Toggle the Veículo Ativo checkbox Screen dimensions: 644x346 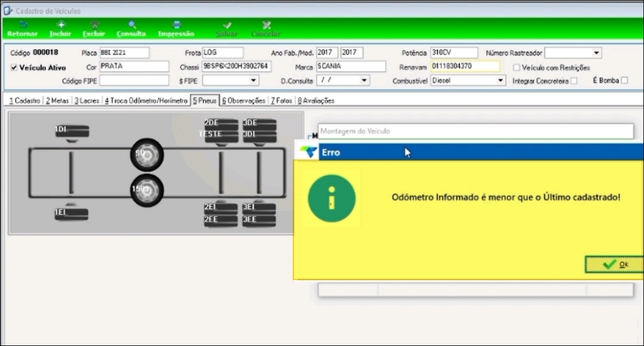(x=14, y=68)
